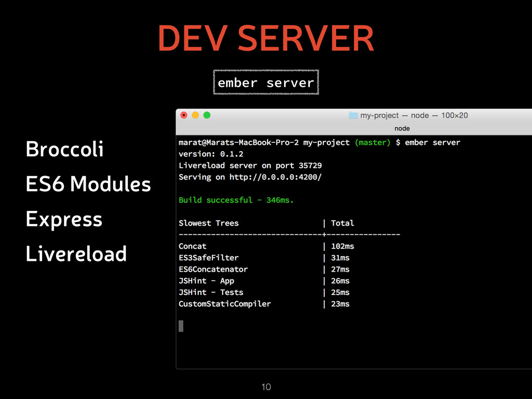Screen dimensions: 532x399
Task: Click the DEV SERVER slide heading
Action: tap(266, 38)
